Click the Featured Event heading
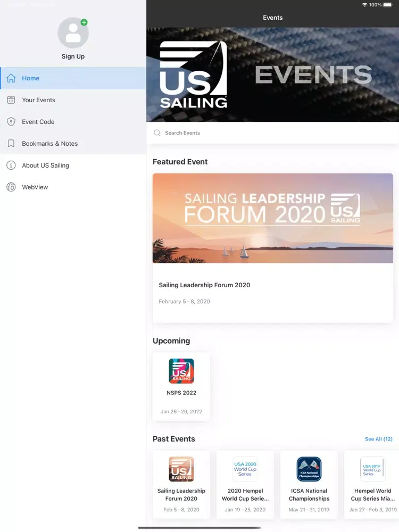 pos(180,162)
